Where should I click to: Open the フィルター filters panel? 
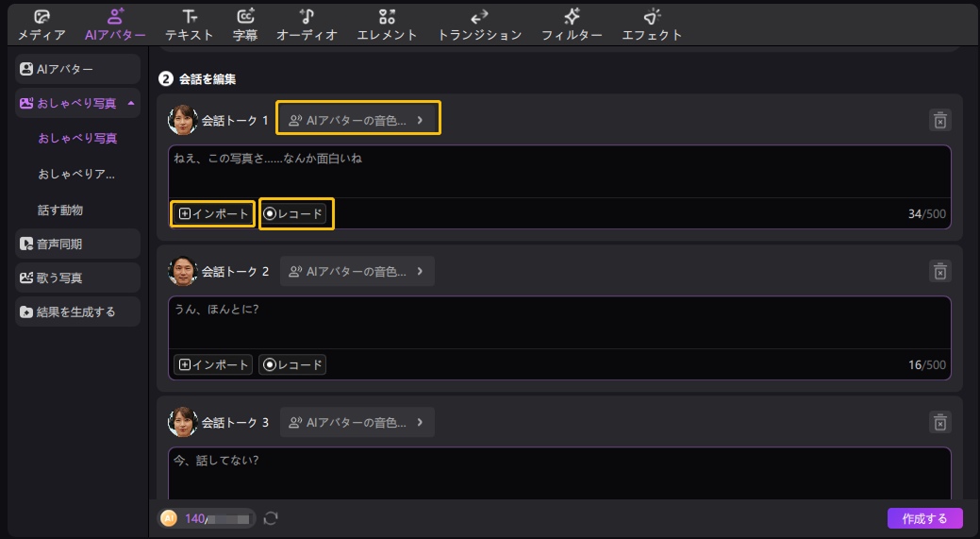click(572, 25)
